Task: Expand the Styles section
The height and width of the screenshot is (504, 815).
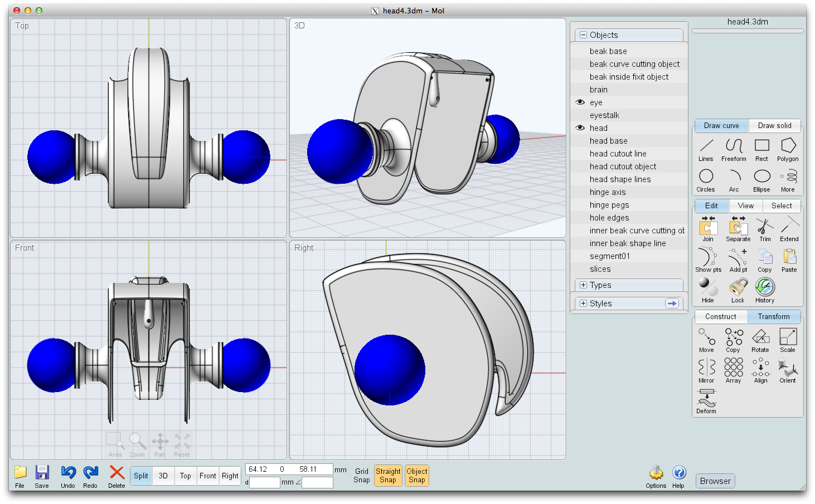Action: pos(583,303)
